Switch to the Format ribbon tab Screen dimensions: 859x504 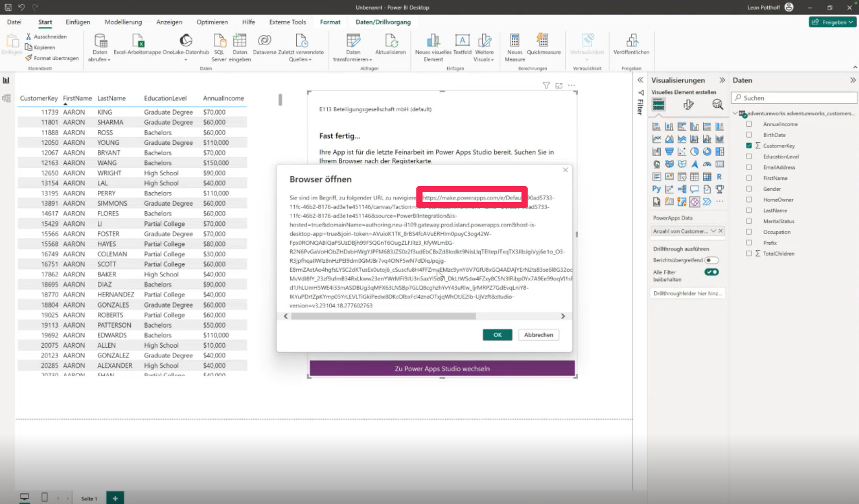click(330, 22)
